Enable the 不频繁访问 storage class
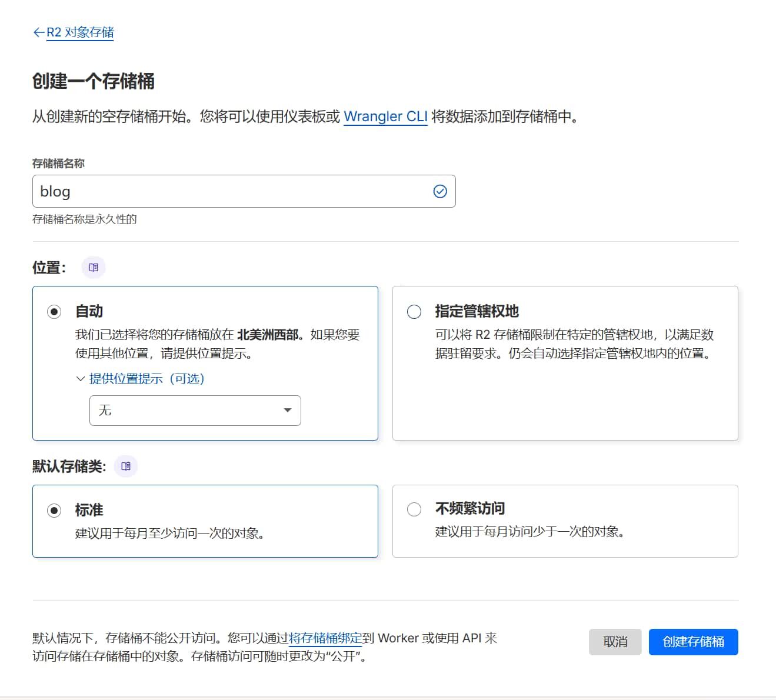776x700 pixels. coord(414,508)
